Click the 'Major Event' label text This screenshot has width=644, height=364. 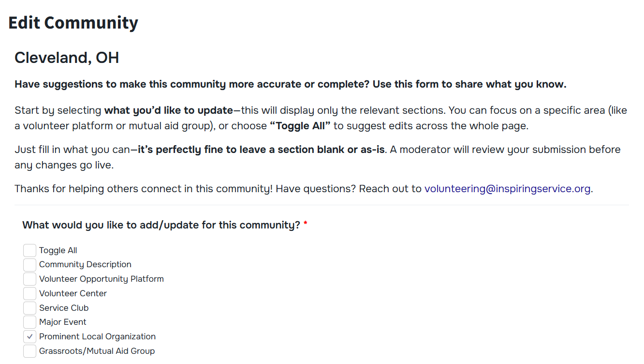tap(63, 322)
